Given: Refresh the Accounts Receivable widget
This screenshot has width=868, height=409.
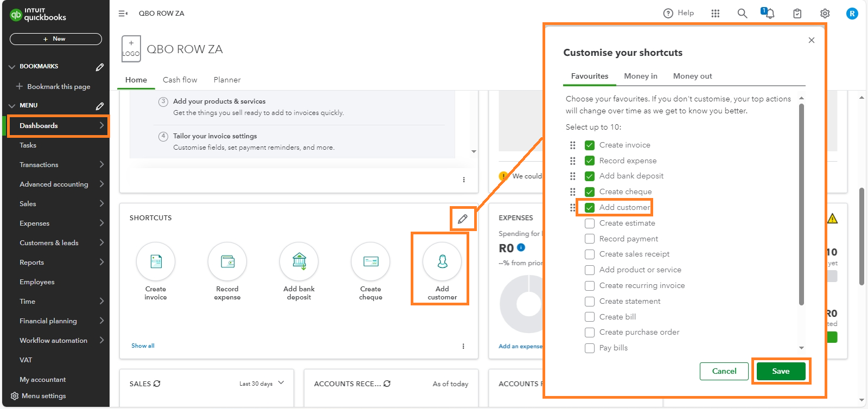Looking at the screenshot, I should [x=387, y=384].
